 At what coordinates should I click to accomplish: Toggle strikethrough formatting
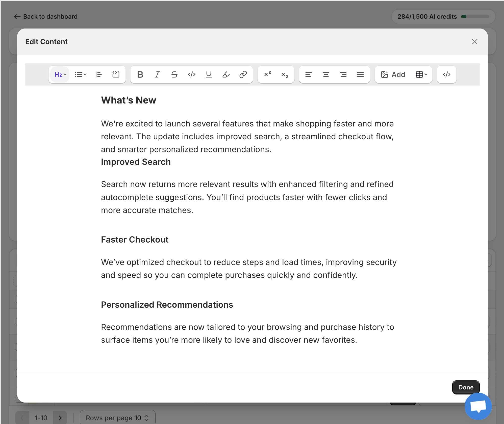(x=174, y=74)
